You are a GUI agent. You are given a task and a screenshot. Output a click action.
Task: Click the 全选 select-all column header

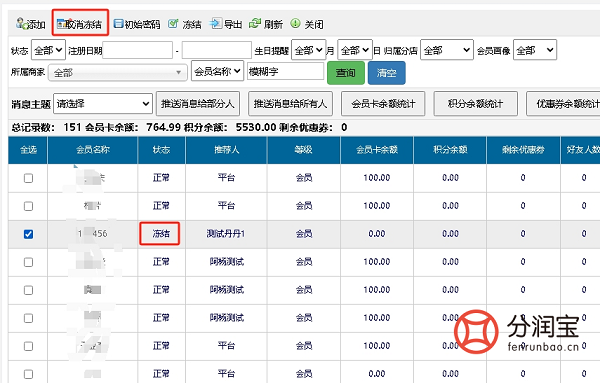click(x=28, y=150)
